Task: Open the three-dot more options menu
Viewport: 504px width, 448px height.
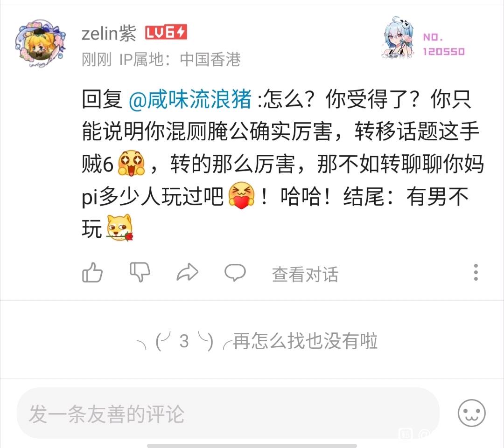Action: pyautogui.click(x=476, y=272)
